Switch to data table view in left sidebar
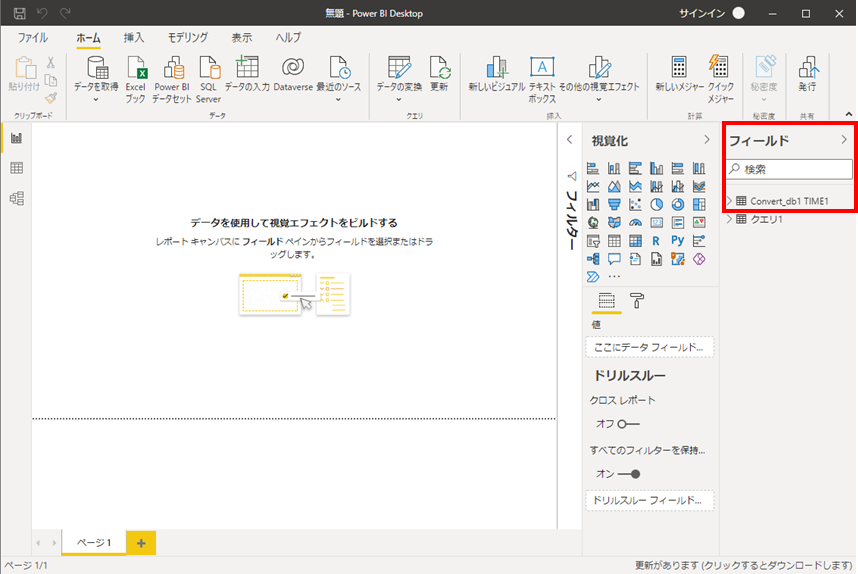 coord(16,168)
